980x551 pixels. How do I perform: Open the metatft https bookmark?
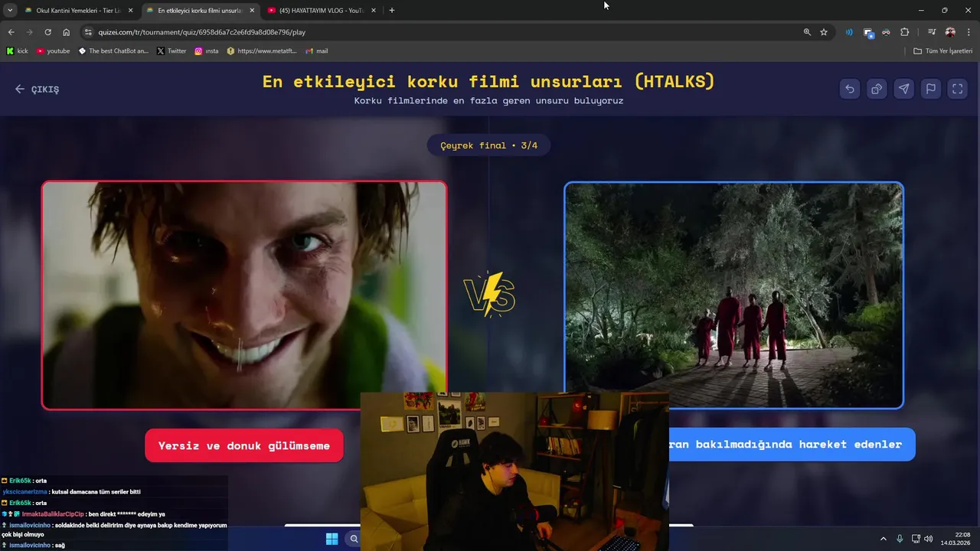click(x=262, y=51)
